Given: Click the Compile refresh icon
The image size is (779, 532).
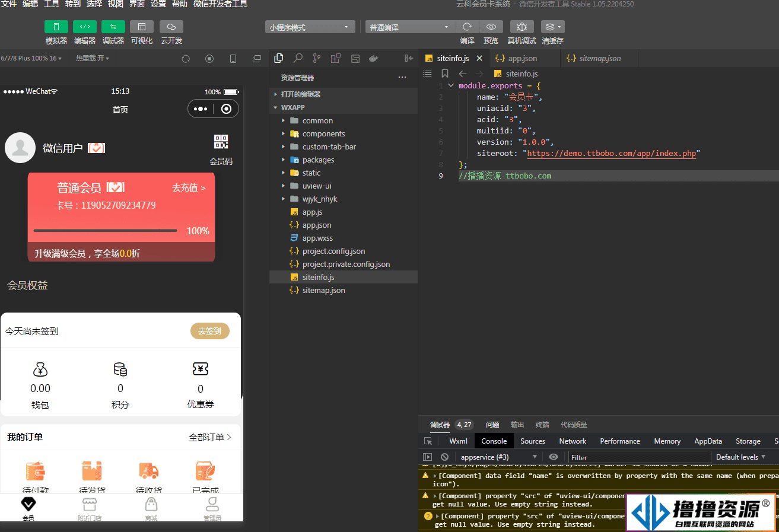Looking at the screenshot, I should [x=468, y=27].
